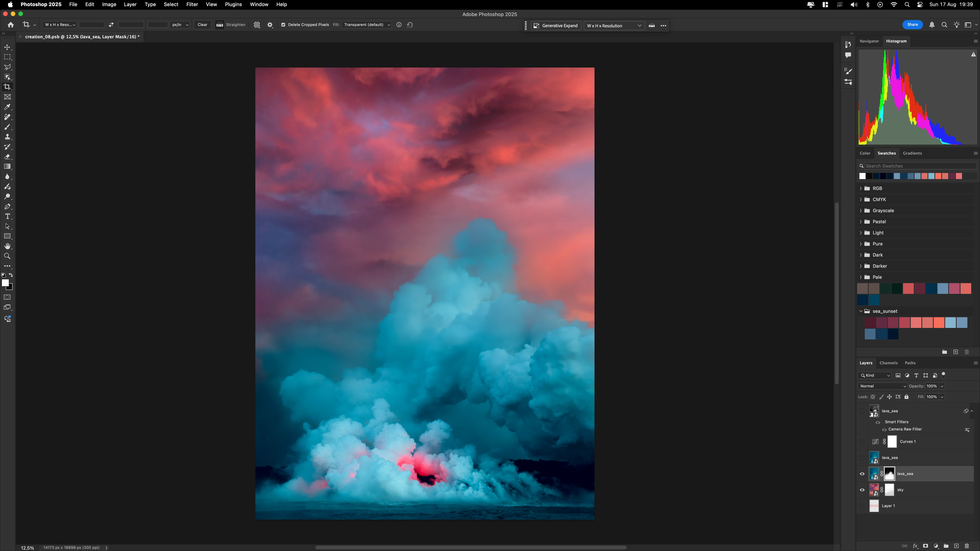
Task: Click the Share button
Action: click(x=912, y=25)
